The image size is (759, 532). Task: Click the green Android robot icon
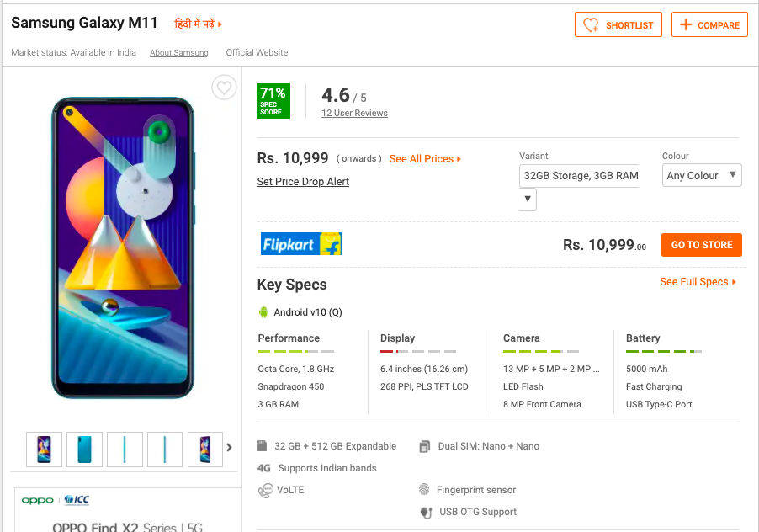coord(264,312)
